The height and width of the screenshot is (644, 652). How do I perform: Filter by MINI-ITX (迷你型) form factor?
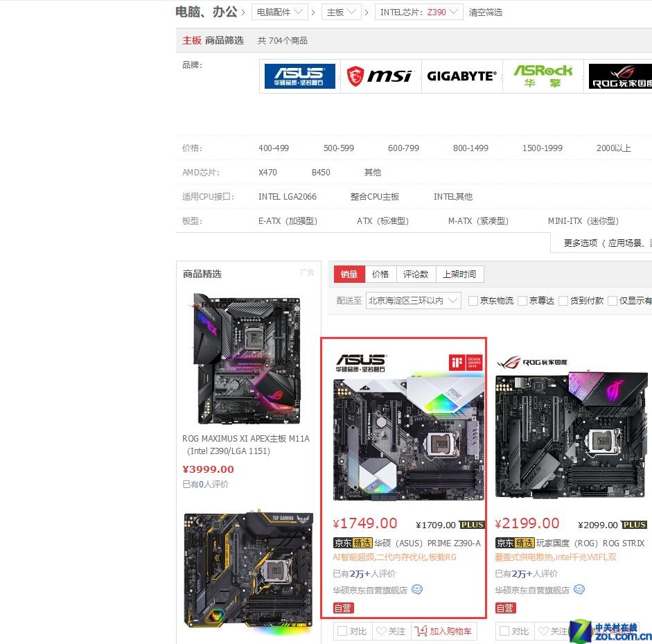(583, 221)
